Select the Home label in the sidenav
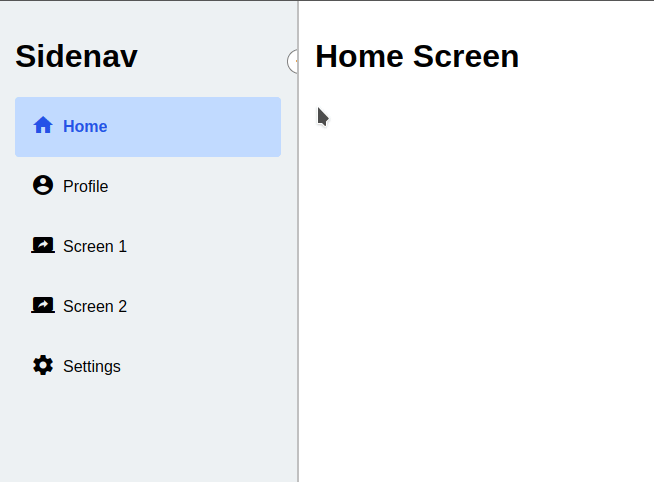The height and width of the screenshot is (482, 654). [85, 126]
